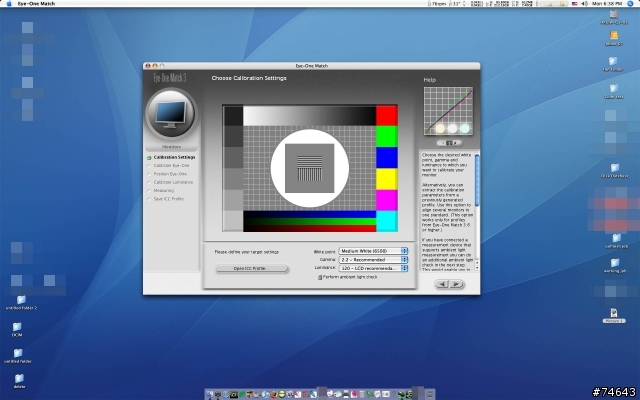Click the magenta patch in the test chart

(387, 200)
